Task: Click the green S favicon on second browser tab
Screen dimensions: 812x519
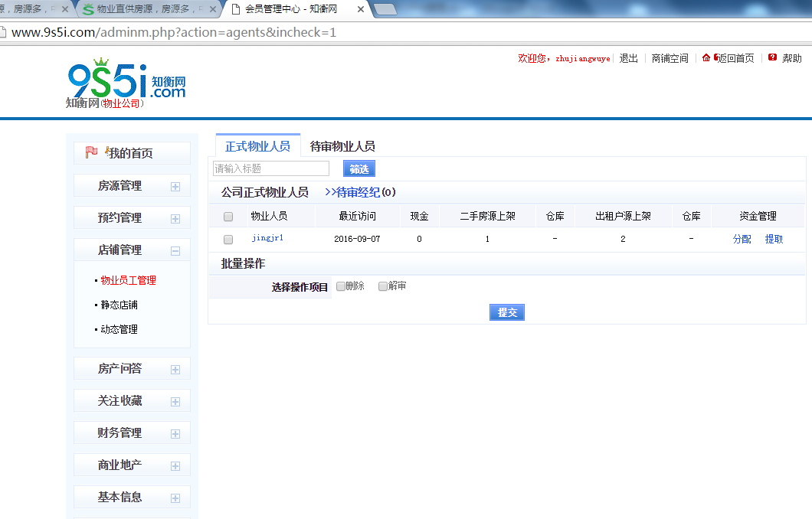Action: click(87, 10)
